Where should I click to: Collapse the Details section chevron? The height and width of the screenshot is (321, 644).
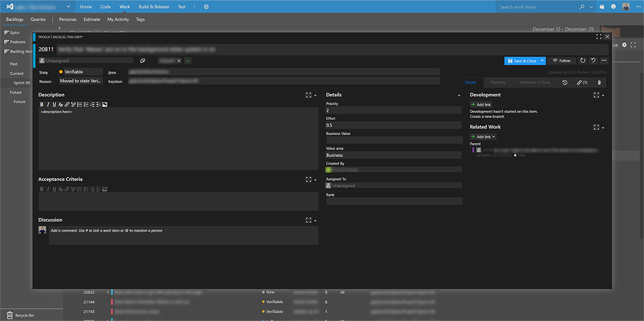[x=459, y=95]
